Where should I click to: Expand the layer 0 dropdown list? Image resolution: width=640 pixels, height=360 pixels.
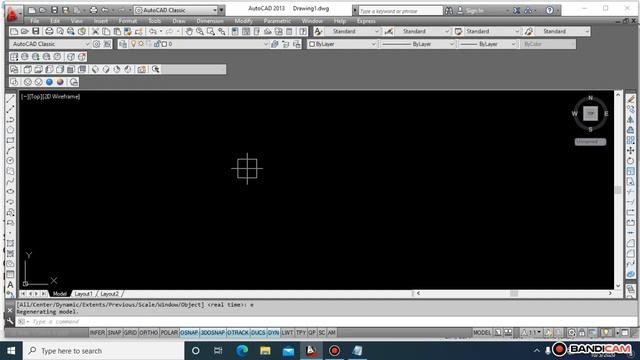(x=266, y=44)
